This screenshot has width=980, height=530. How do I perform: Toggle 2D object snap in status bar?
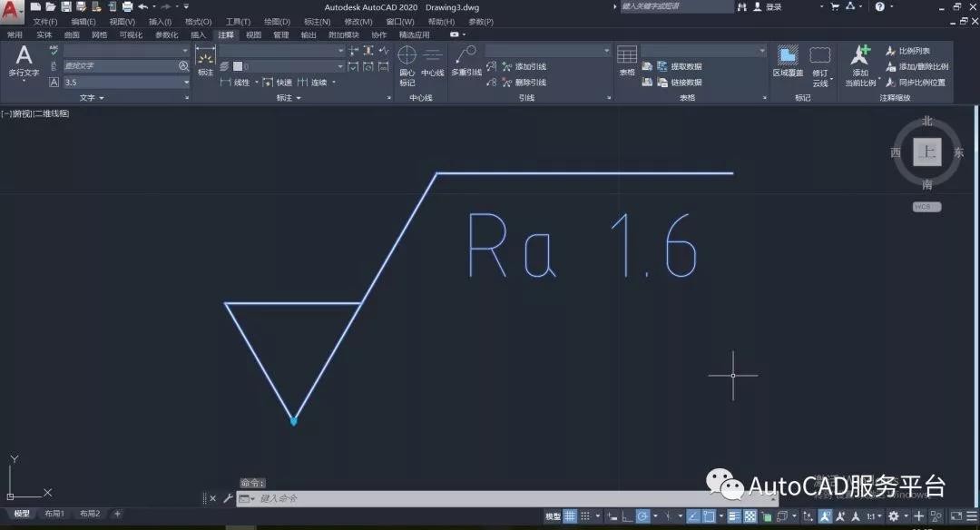(x=709, y=515)
